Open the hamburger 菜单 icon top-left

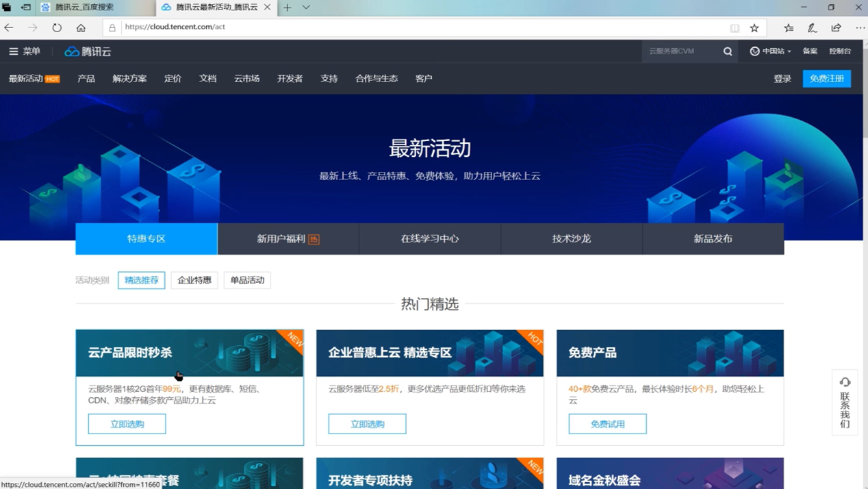coord(12,51)
